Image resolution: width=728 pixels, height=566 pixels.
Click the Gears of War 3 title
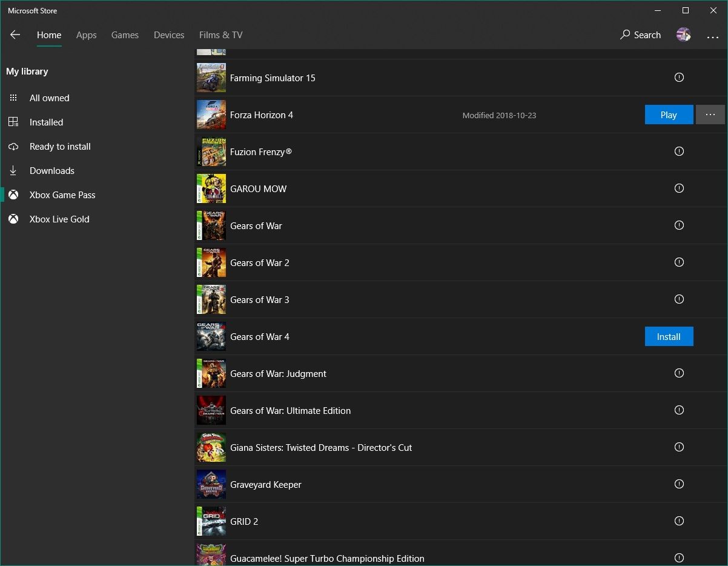tap(260, 300)
